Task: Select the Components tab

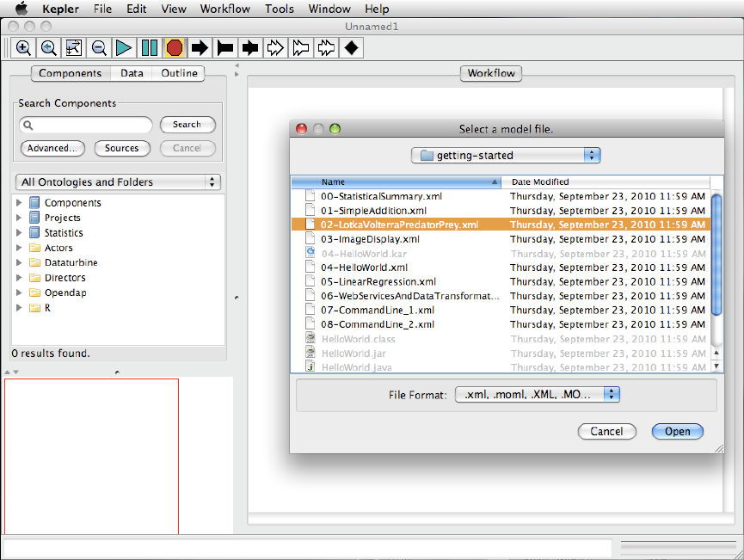Action: coord(71,73)
